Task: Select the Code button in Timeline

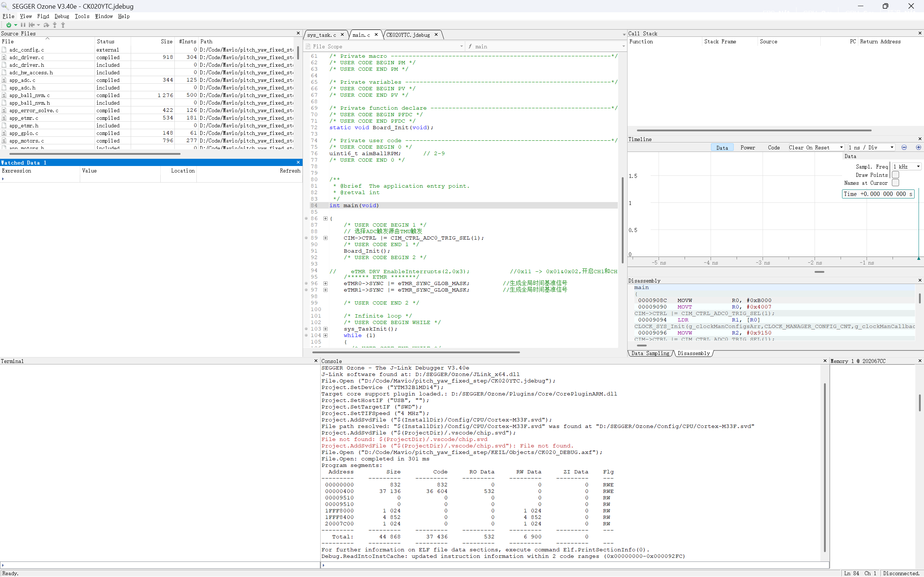Action: click(774, 148)
